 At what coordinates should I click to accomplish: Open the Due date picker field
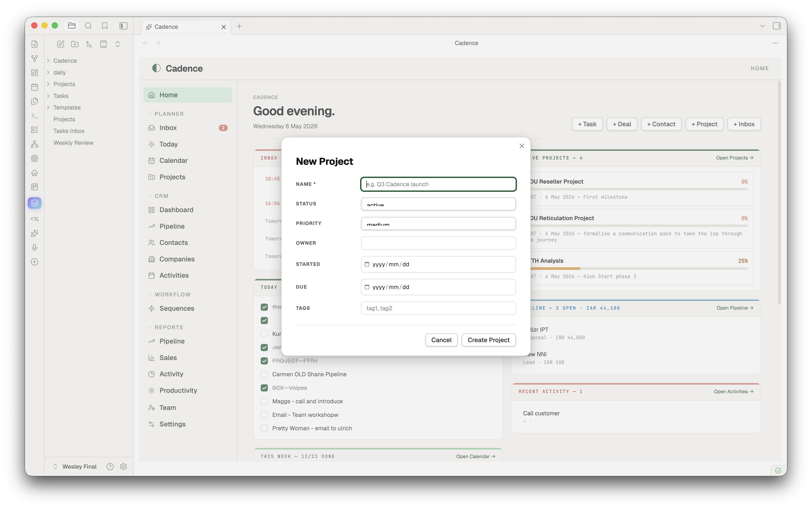click(x=438, y=287)
